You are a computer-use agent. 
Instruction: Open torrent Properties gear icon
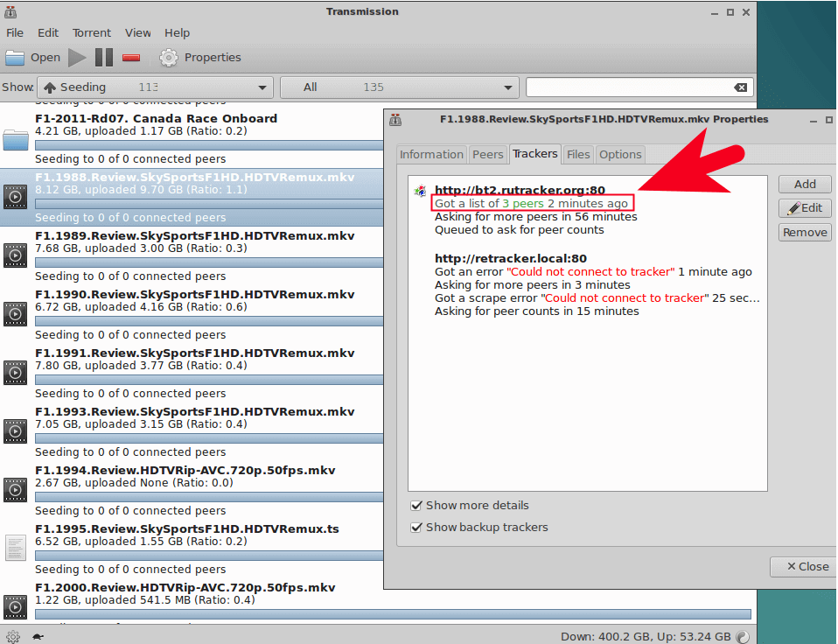tap(168, 58)
